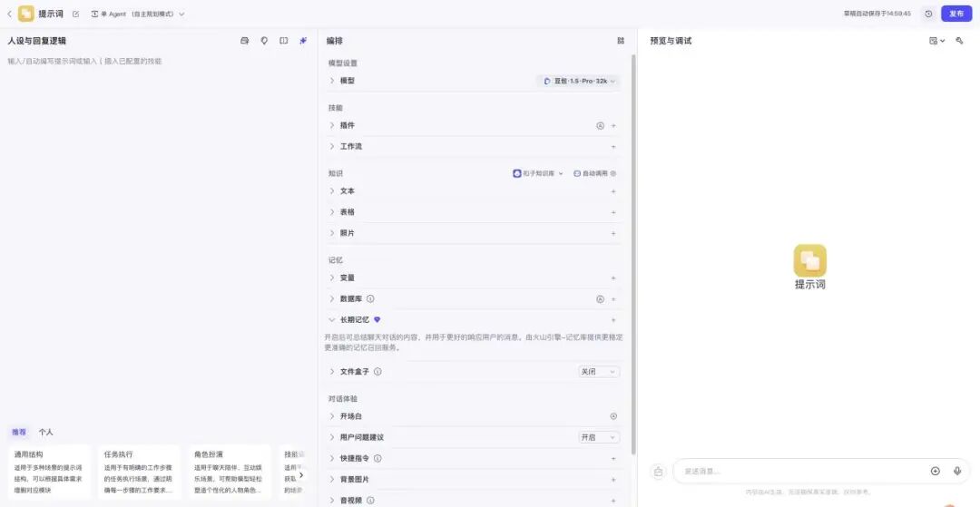Expand the 数据库 section

pyautogui.click(x=332, y=298)
